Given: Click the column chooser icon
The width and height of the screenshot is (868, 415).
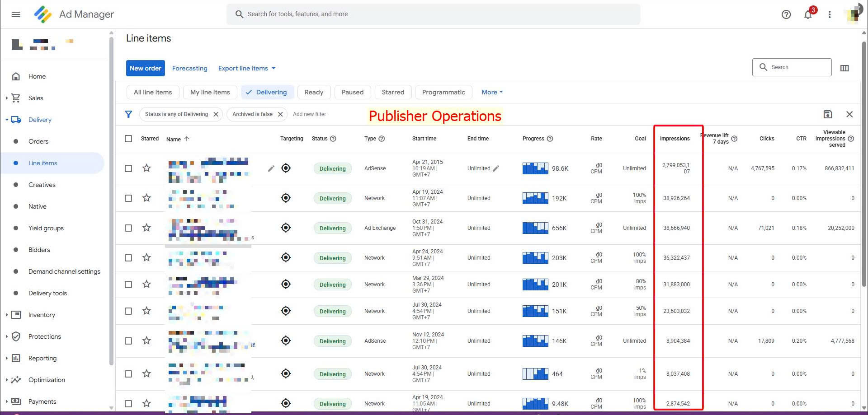Looking at the screenshot, I should 844,68.
